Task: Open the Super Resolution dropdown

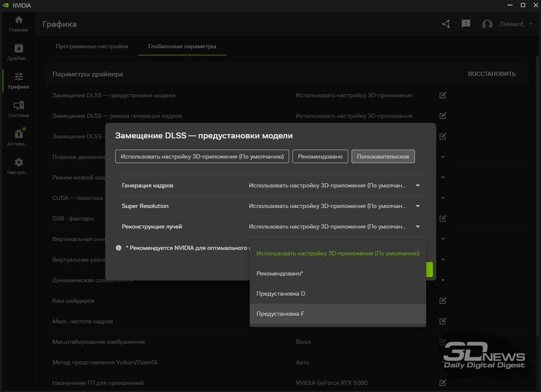Action: tap(334, 206)
